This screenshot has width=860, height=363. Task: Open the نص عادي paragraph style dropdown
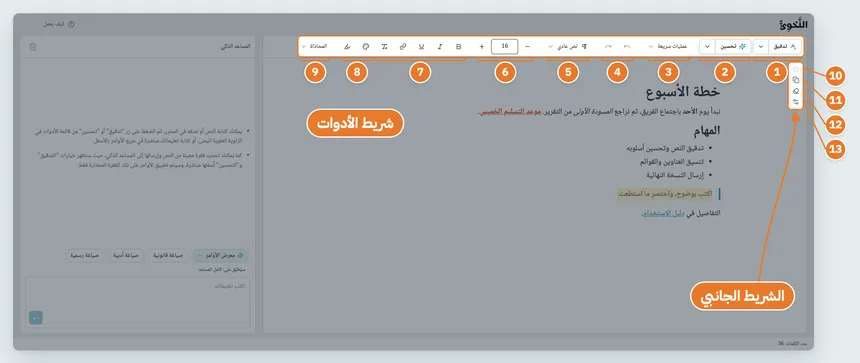567,47
